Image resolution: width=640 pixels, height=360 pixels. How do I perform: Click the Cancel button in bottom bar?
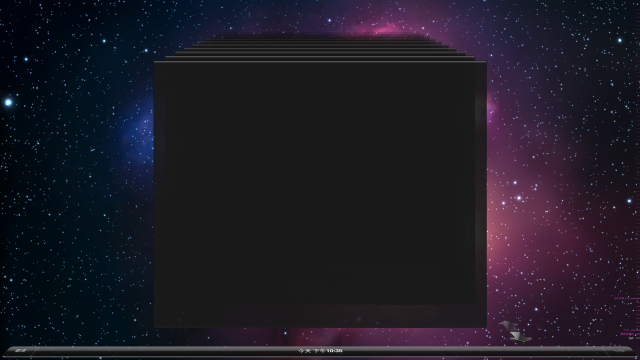click(20, 350)
